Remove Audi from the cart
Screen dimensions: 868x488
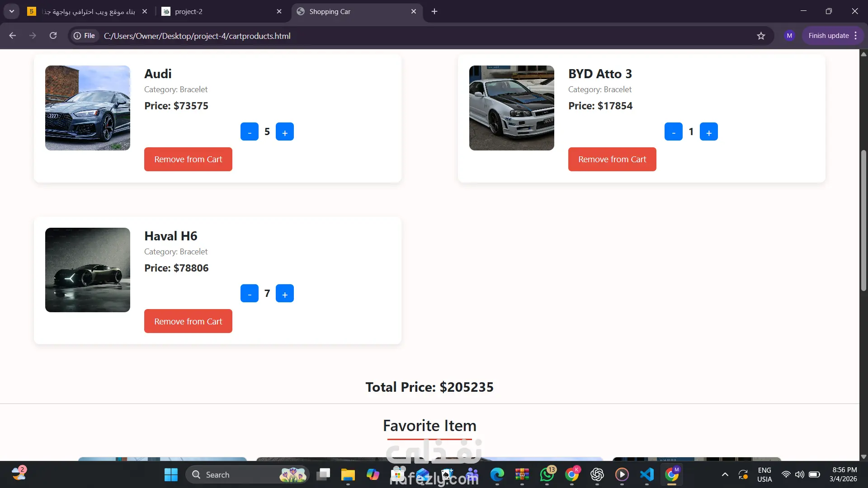188,160
